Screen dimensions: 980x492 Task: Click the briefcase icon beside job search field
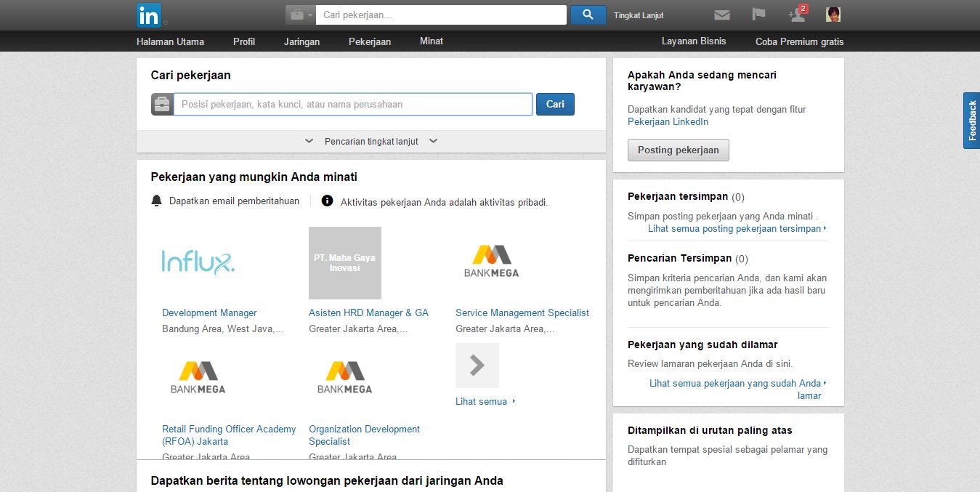click(x=162, y=104)
